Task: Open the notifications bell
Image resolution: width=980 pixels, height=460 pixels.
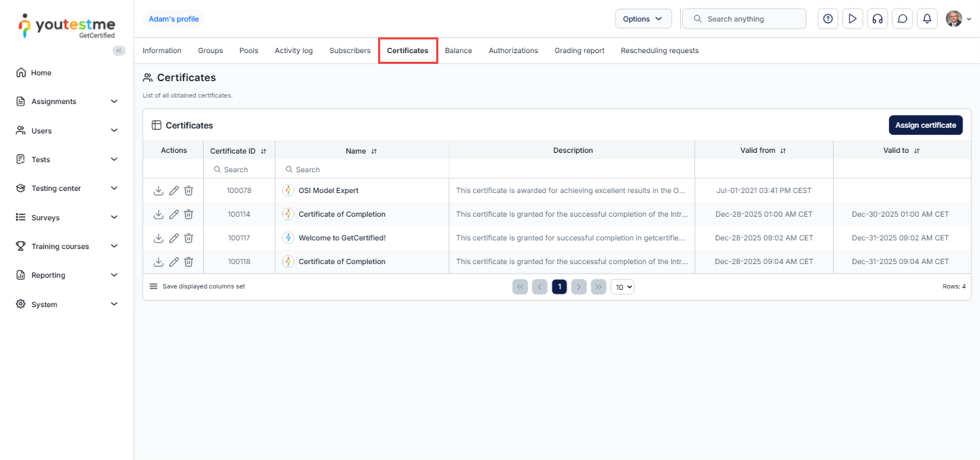Action: click(x=927, y=19)
